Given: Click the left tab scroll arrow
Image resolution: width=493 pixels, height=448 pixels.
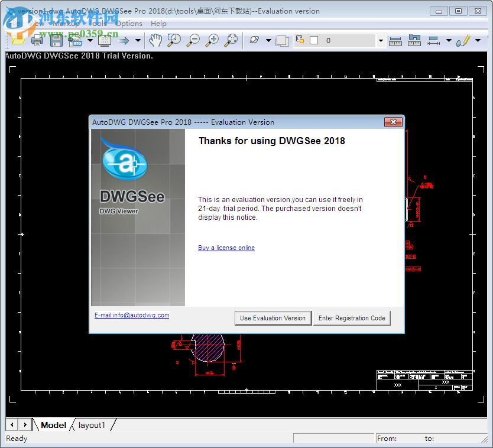Looking at the screenshot, I should pyautogui.click(x=12, y=425).
